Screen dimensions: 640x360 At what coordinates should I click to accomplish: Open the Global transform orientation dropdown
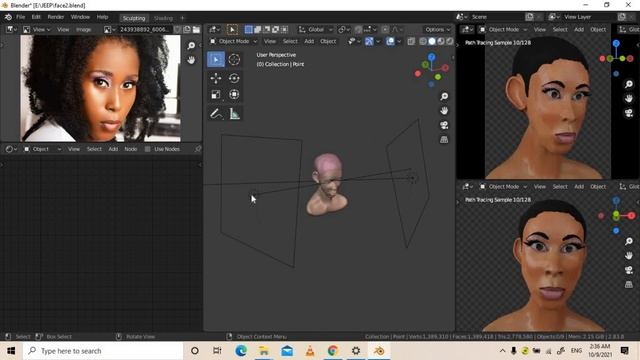316,29
